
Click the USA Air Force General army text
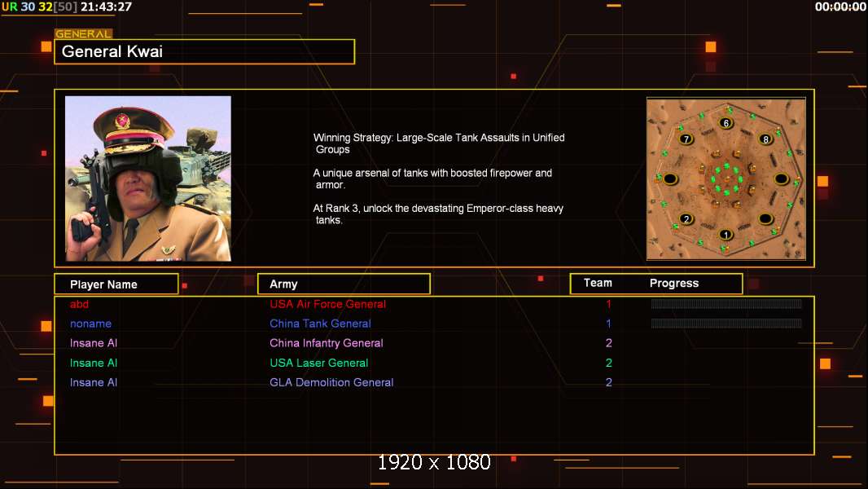(x=327, y=304)
